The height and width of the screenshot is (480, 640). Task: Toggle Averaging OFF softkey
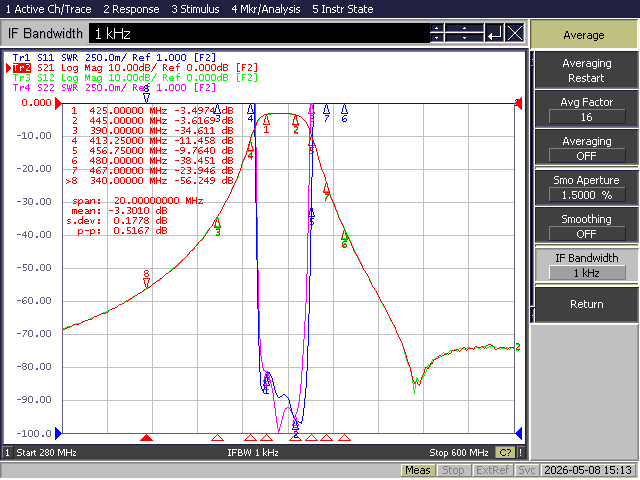[x=586, y=149]
